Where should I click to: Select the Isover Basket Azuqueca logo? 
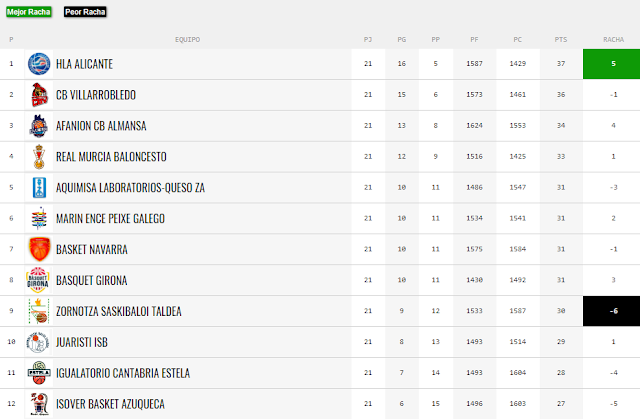[x=39, y=404]
